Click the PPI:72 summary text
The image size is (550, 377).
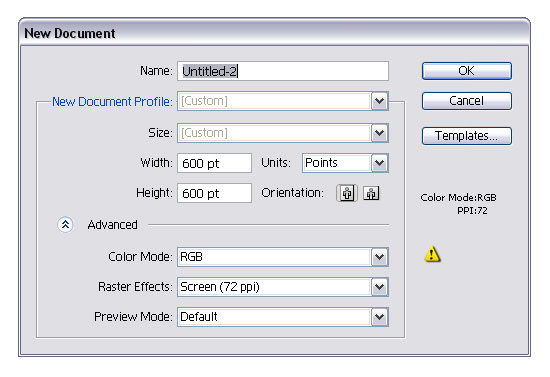coord(472,211)
